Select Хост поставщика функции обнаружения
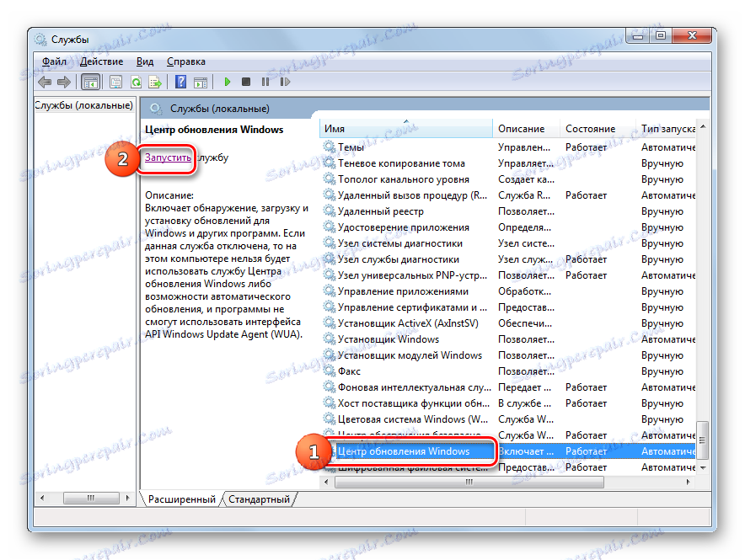The height and width of the screenshot is (560, 745). point(507,403)
